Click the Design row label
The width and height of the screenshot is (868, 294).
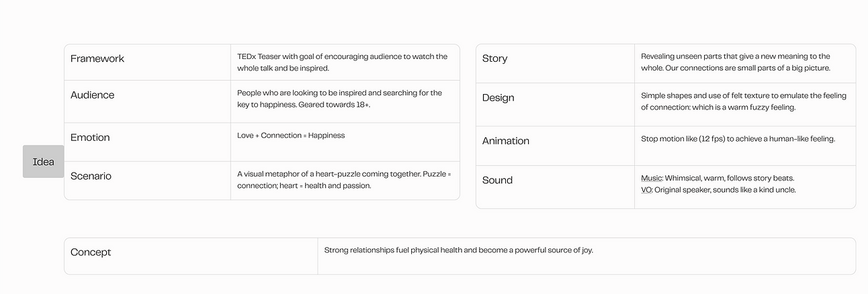click(498, 98)
